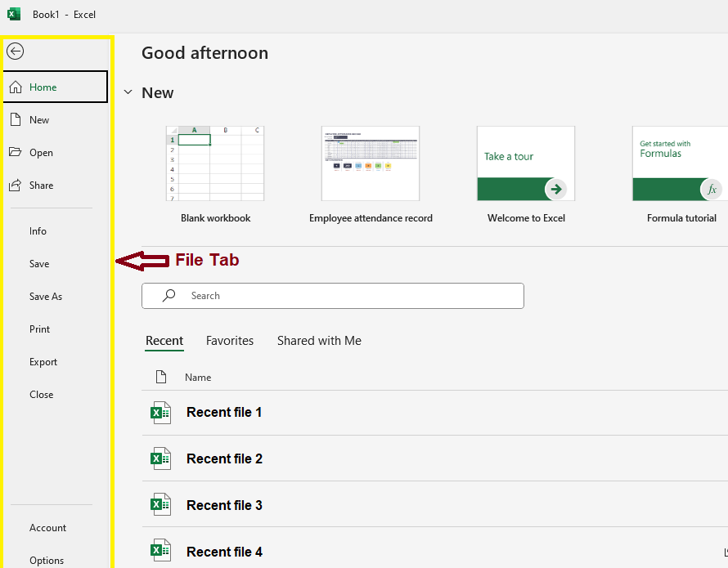Screen dimensions: 728x568
Task: Open the Welcome to Excel tour thumbnail
Action: tap(526, 163)
